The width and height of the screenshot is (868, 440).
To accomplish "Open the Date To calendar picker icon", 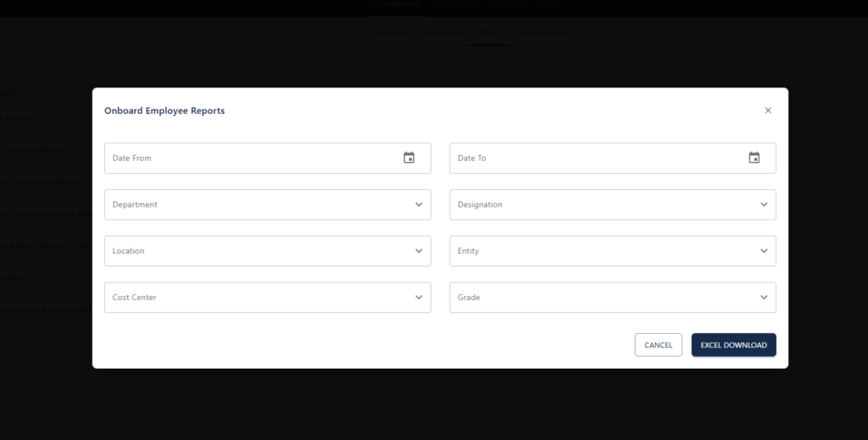I will coord(754,158).
